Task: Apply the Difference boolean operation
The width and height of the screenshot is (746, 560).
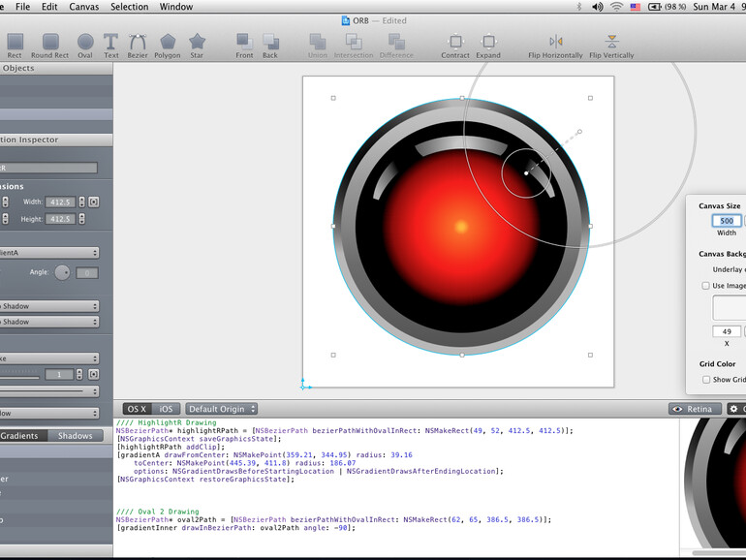Action: click(x=396, y=46)
